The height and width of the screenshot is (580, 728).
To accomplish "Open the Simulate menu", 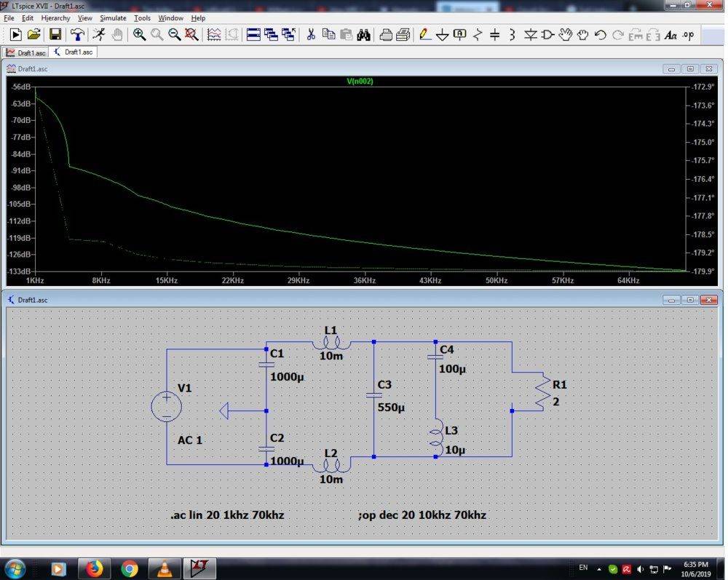I will pyautogui.click(x=113, y=17).
